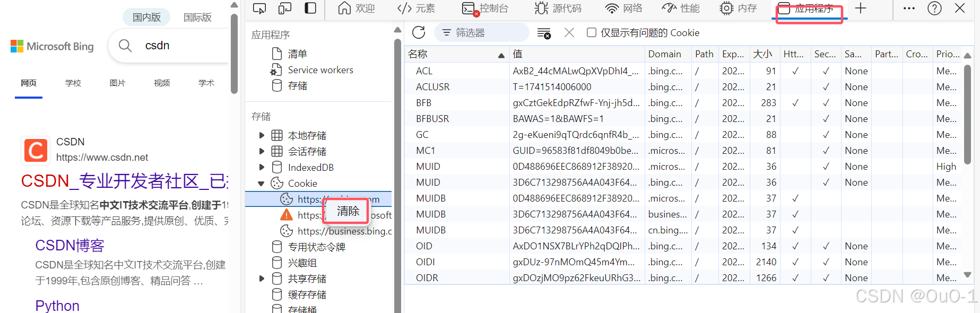Open 清单 (Manifest) in the application sidebar
The height and width of the screenshot is (313, 980).
point(298,54)
